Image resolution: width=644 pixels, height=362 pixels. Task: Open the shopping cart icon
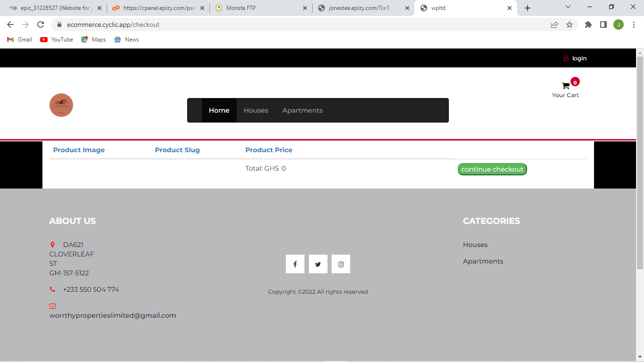coord(565,85)
